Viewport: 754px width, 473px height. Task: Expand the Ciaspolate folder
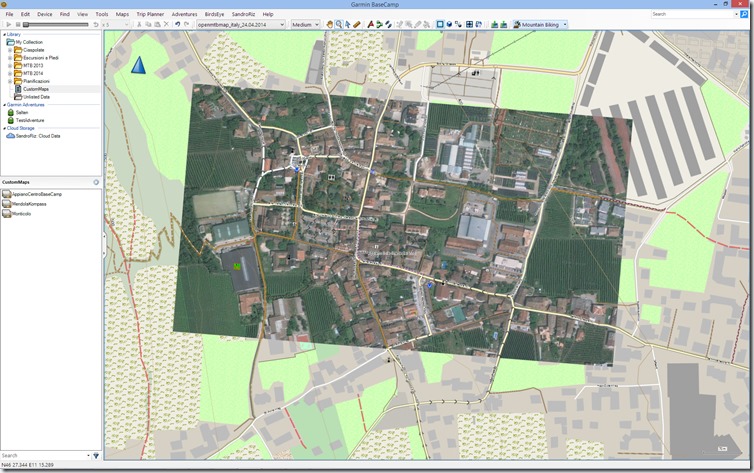[x=10, y=50]
